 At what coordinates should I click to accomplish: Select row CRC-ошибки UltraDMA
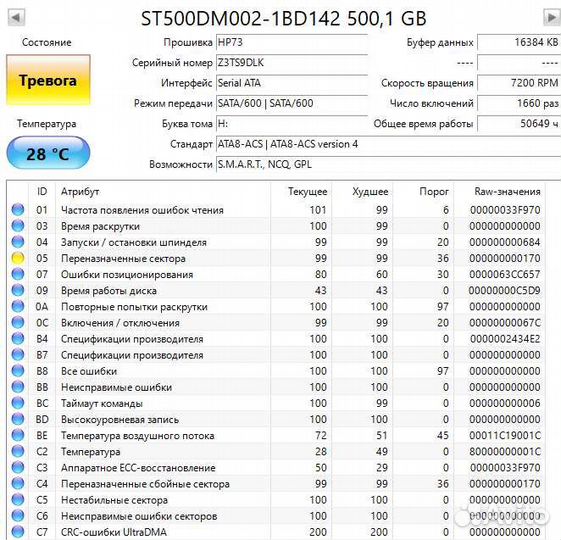click(276, 532)
